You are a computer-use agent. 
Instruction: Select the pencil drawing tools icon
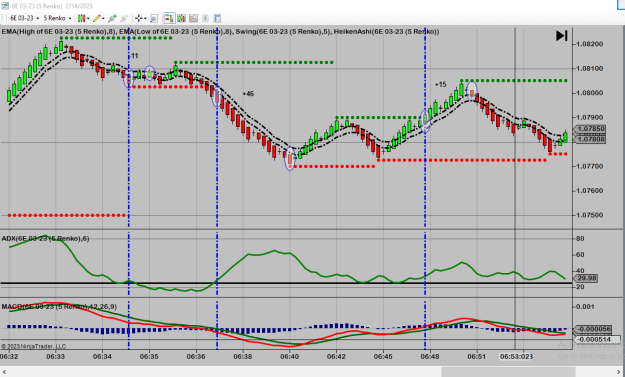pos(97,18)
